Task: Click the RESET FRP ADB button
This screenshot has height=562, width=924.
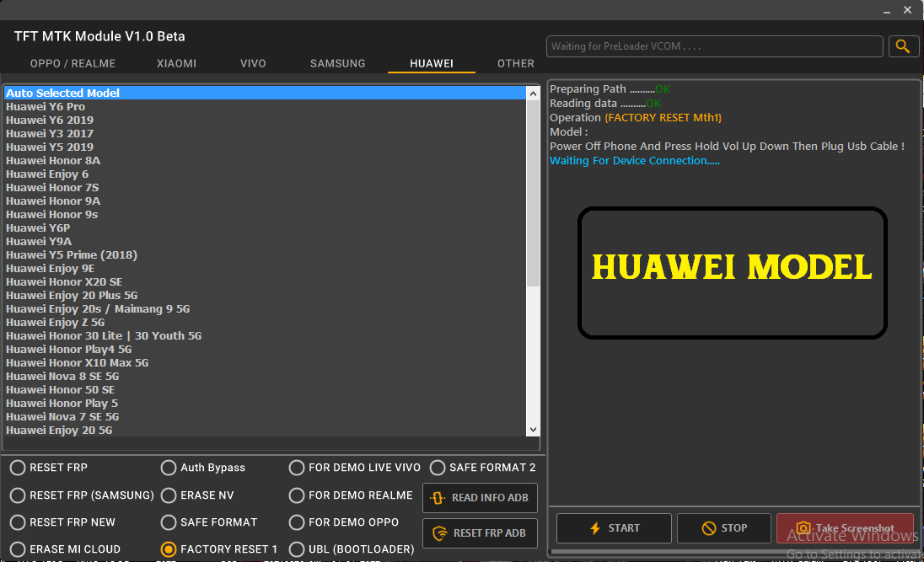Action: pyautogui.click(x=480, y=533)
